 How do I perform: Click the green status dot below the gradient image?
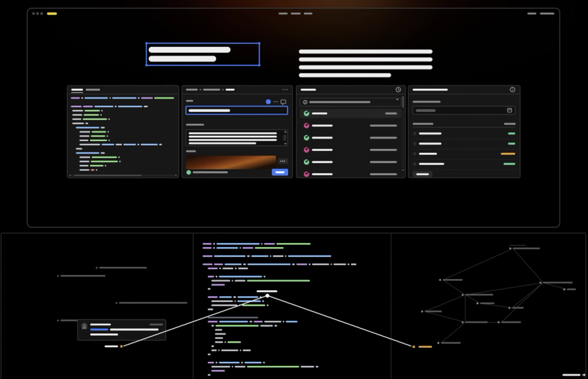coord(189,173)
